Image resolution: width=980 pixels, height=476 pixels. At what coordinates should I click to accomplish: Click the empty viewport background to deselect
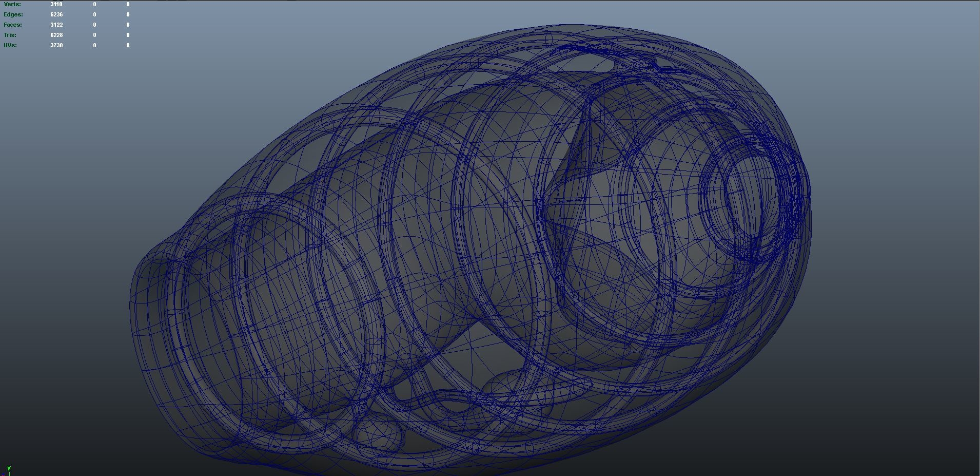point(898,411)
